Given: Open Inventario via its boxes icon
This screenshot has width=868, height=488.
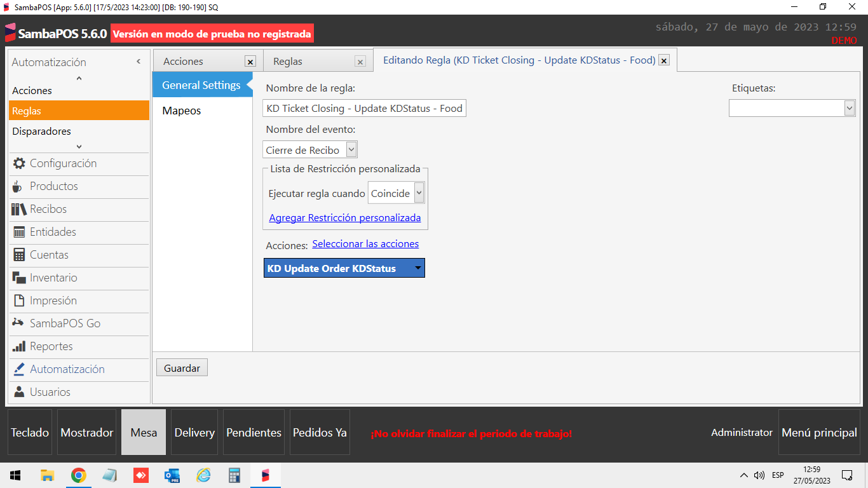Looking at the screenshot, I should [19, 278].
